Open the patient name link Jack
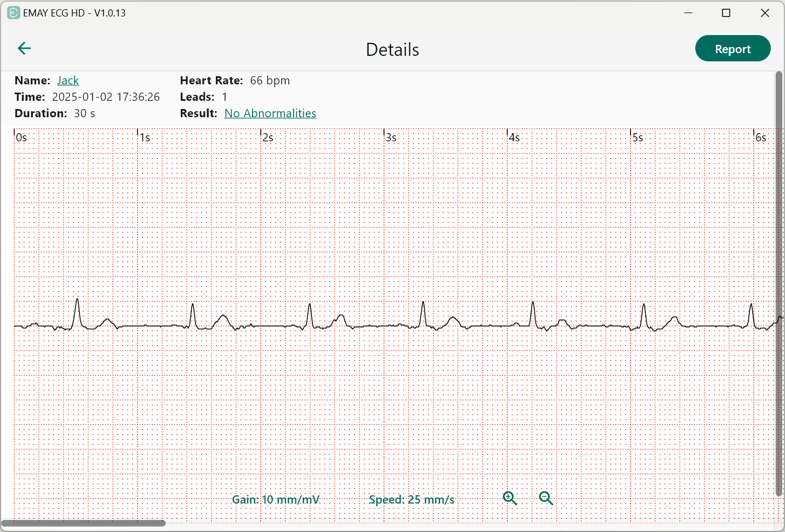The height and width of the screenshot is (532, 785). pyautogui.click(x=68, y=80)
